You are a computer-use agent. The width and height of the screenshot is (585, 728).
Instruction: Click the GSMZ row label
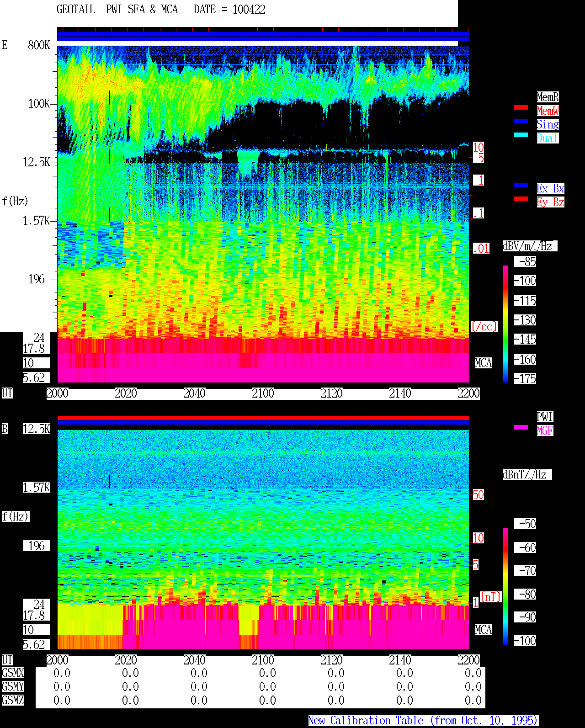pyautogui.click(x=13, y=701)
